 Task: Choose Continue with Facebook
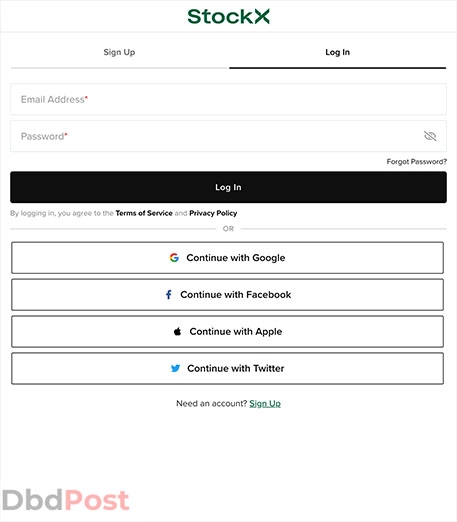click(227, 295)
